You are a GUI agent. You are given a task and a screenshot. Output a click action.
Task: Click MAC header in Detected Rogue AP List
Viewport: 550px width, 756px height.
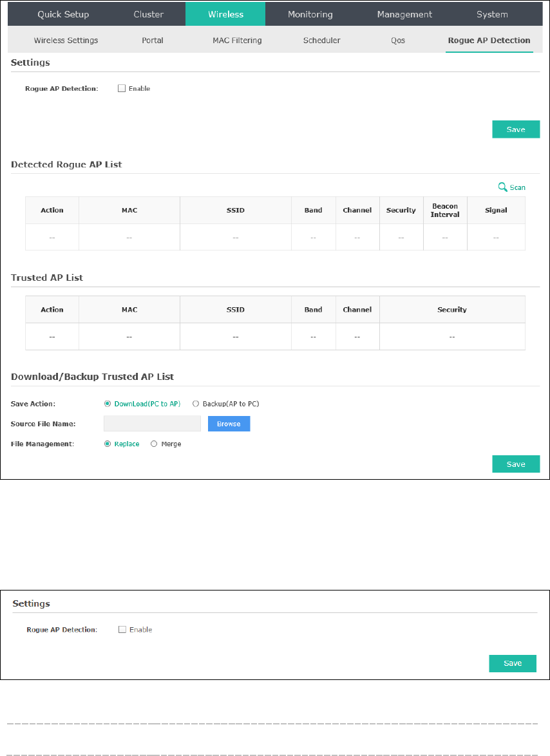129,210
